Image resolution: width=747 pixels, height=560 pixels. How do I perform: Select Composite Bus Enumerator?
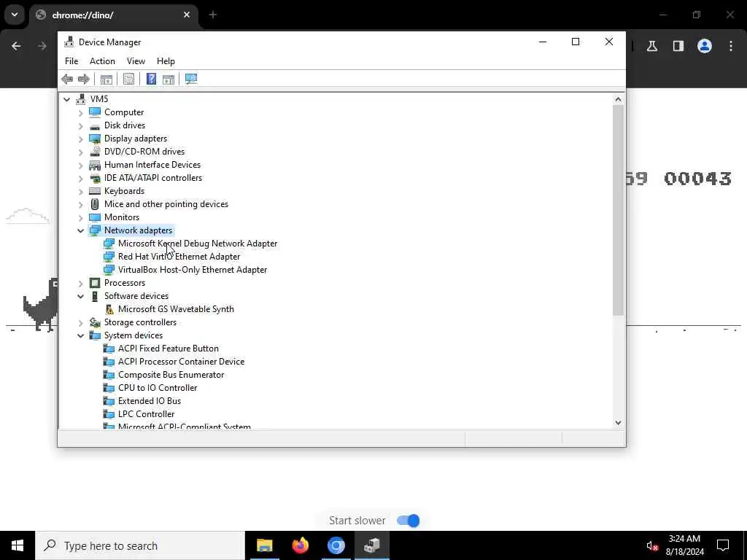click(x=171, y=375)
